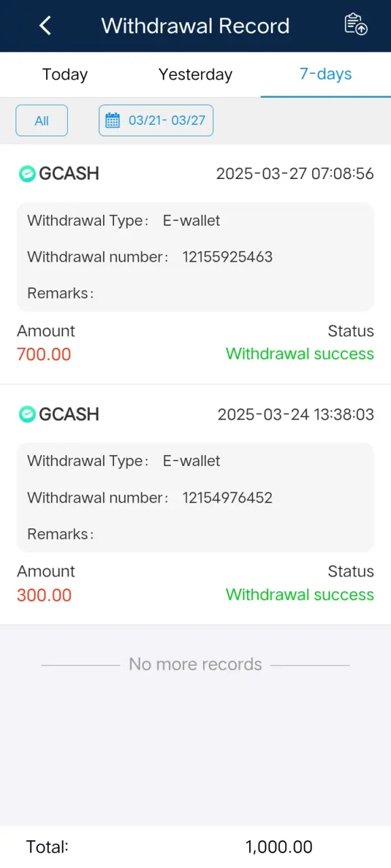Tap withdrawal number 12155925463
391x868 pixels.
pyautogui.click(x=227, y=257)
